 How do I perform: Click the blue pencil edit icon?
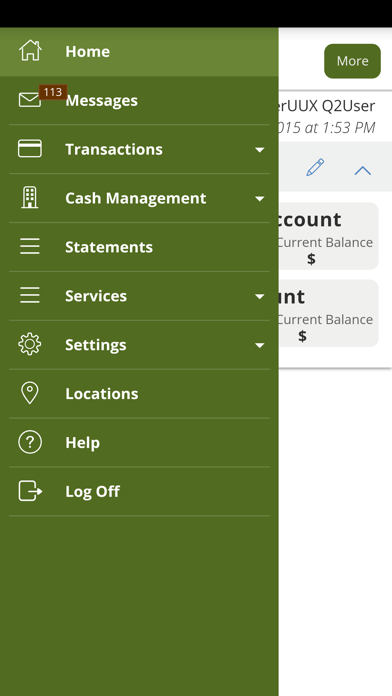(315, 167)
